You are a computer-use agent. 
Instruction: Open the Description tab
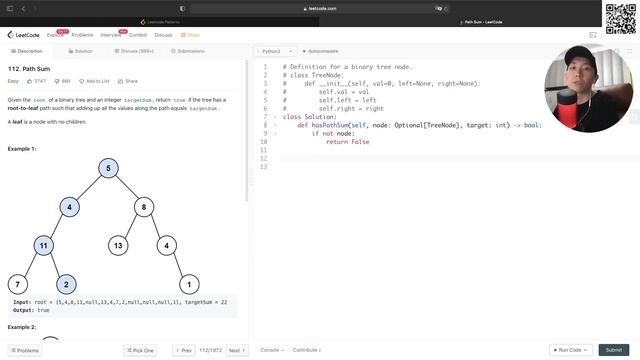[27, 51]
